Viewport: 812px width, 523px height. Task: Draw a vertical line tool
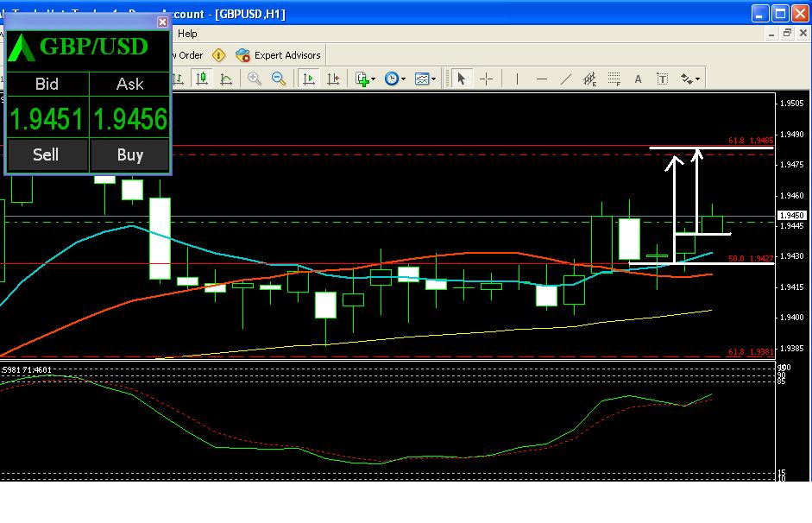(517, 79)
